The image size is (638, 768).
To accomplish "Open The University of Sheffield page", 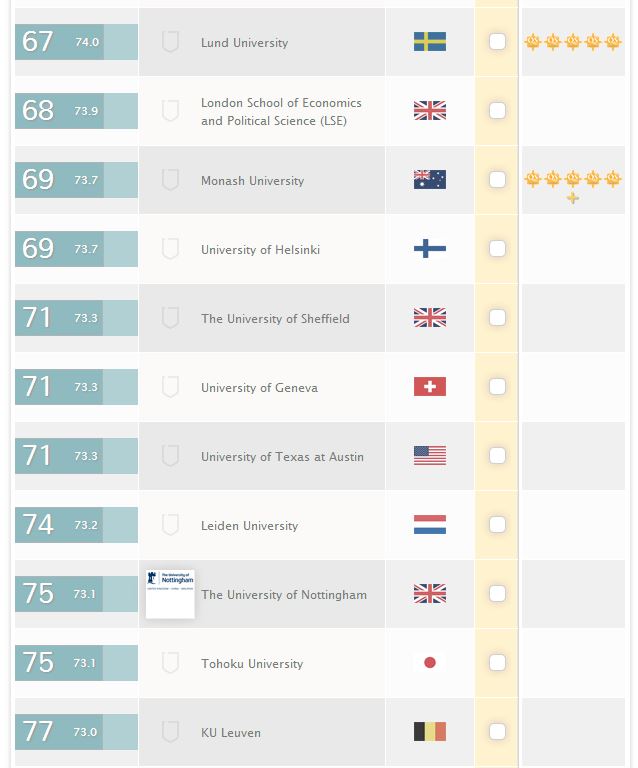I will (x=275, y=318).
